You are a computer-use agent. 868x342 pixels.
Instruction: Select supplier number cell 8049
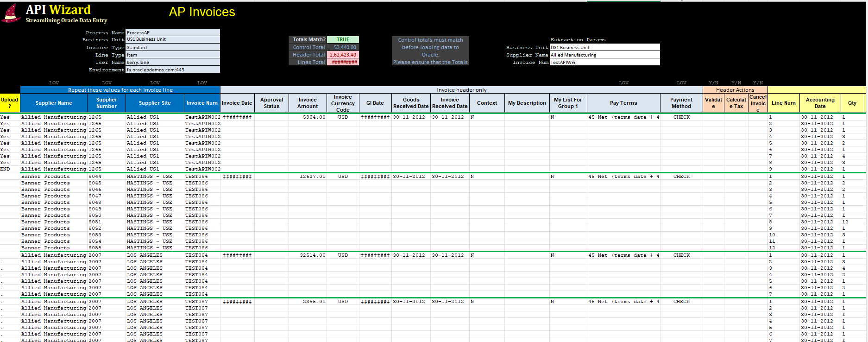(107, 209)
